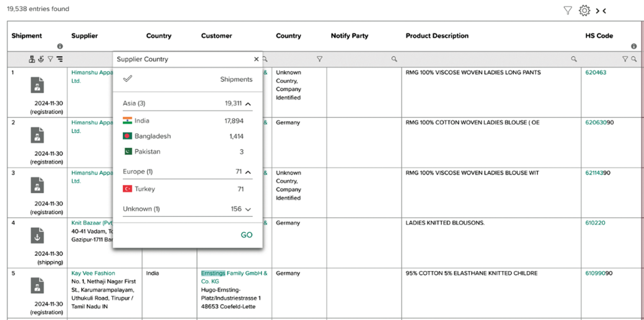This screenshot has height=320, width=644.
Task: Click the Asia total 19,311 value
Action: [x=233, y=104]
